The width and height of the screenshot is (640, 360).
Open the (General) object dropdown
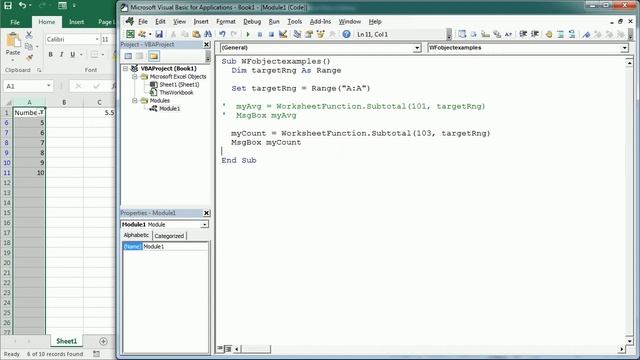click(417, 48)
